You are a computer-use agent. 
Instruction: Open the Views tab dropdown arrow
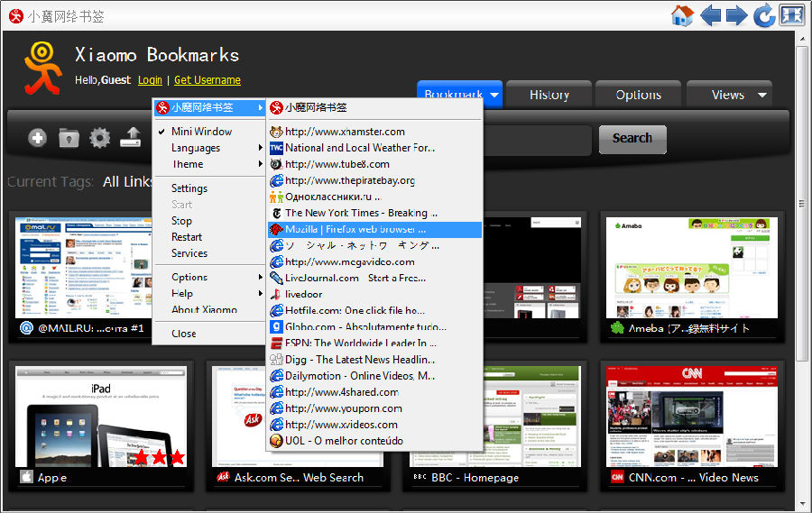click(x=762, y=95)
